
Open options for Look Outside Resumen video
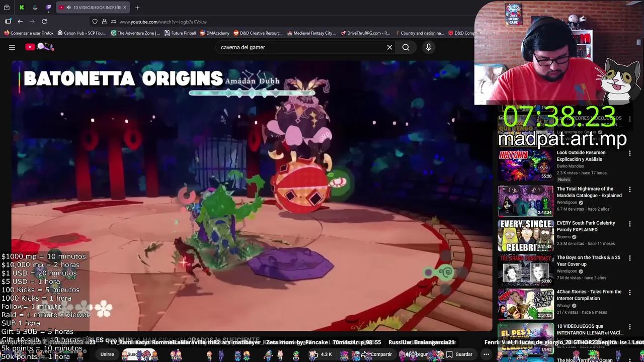[630, 153]
